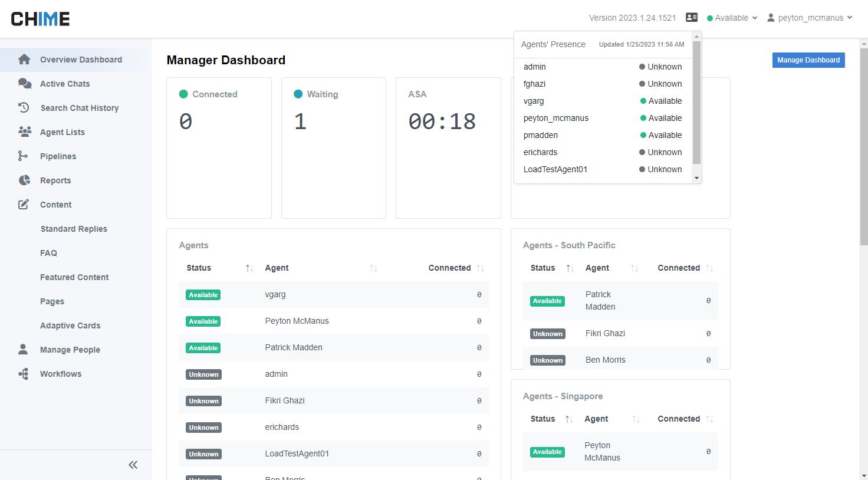
Task: Click the Content edit icon
Action: point(24,205)
